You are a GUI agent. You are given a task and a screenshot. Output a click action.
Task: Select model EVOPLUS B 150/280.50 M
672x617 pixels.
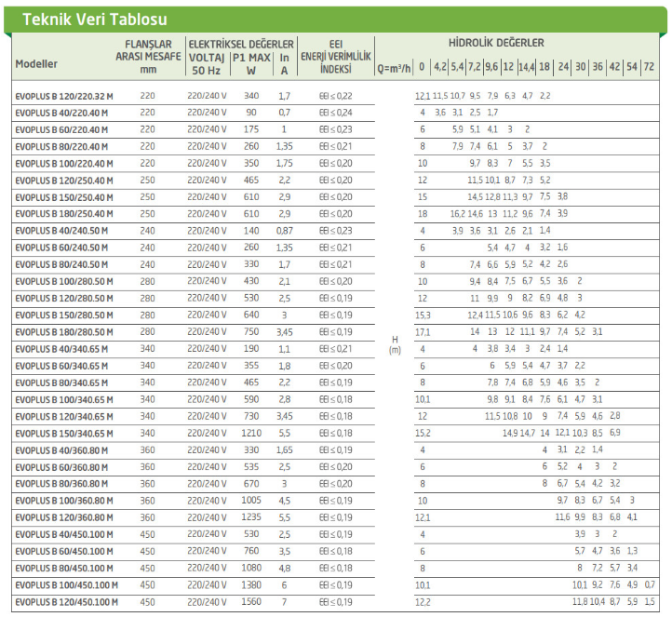(64, 315)
